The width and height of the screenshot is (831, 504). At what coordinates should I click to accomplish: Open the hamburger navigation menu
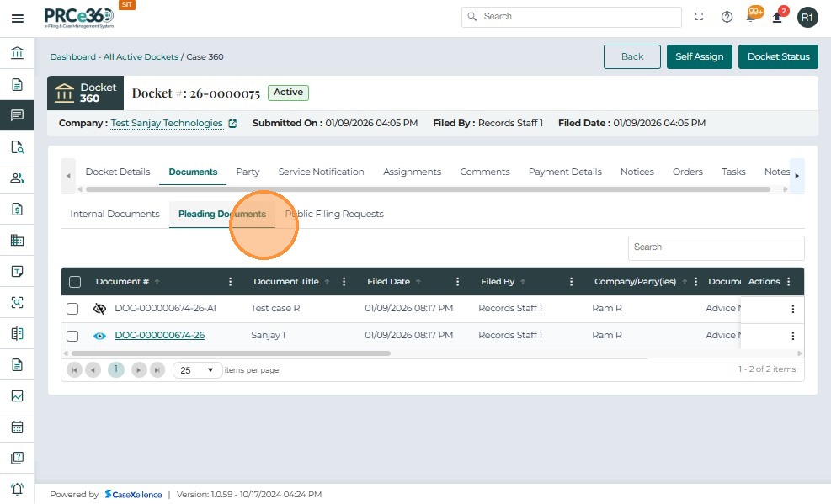tap(17, 18)
